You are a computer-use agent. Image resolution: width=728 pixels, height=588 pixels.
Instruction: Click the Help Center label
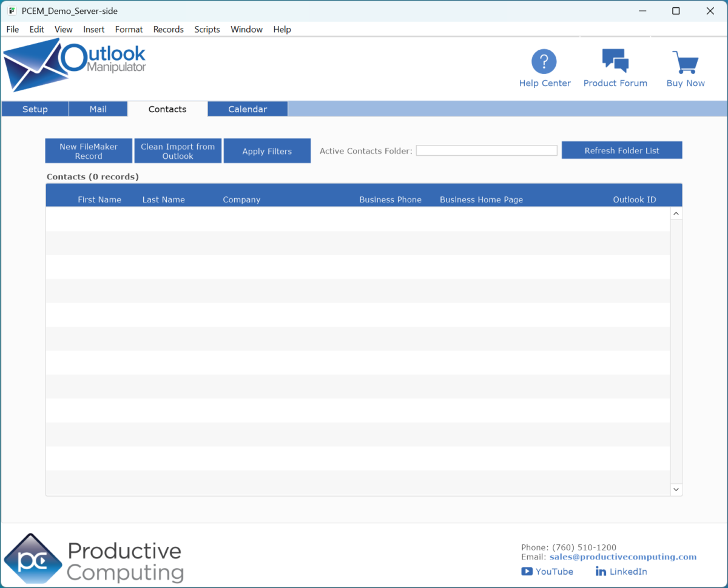coord(545,83)
